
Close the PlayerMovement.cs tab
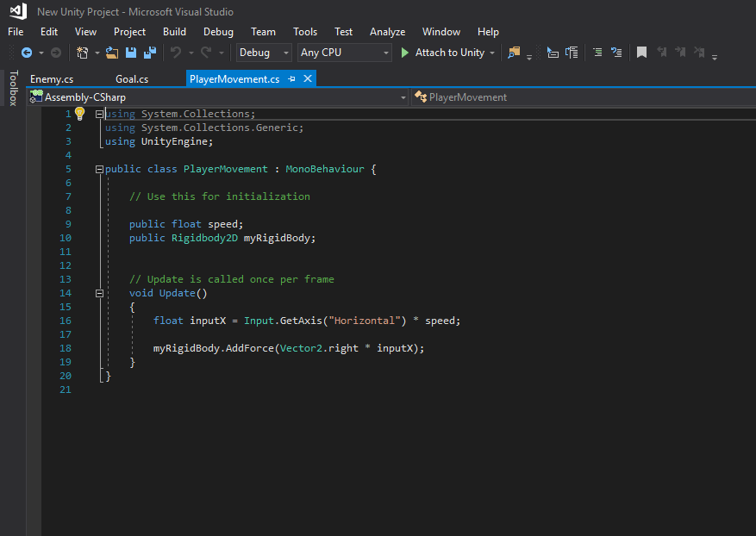(307, 78)
